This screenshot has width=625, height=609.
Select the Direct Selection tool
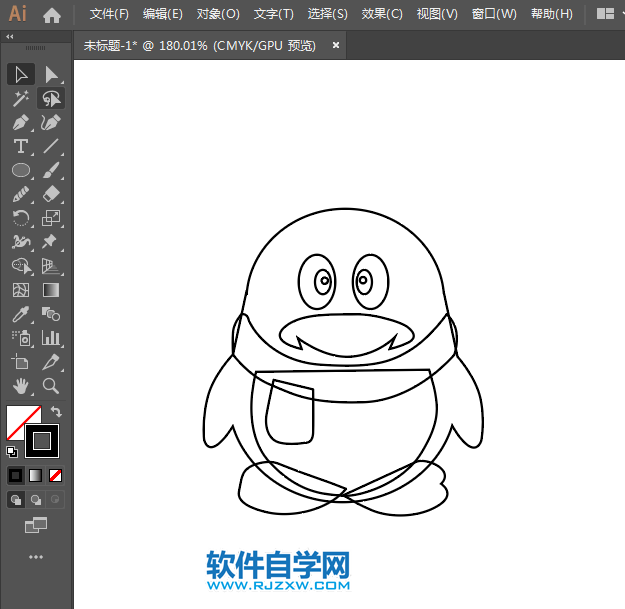51,75
